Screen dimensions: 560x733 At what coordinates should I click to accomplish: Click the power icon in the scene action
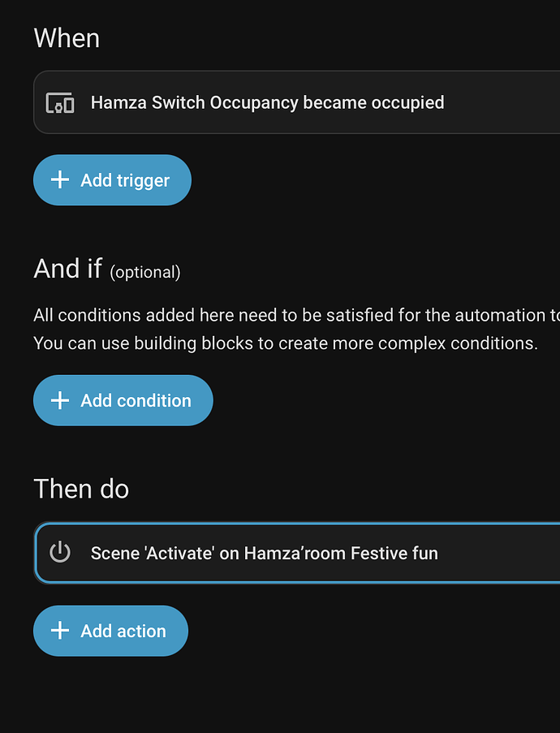[x=60, y=553]
